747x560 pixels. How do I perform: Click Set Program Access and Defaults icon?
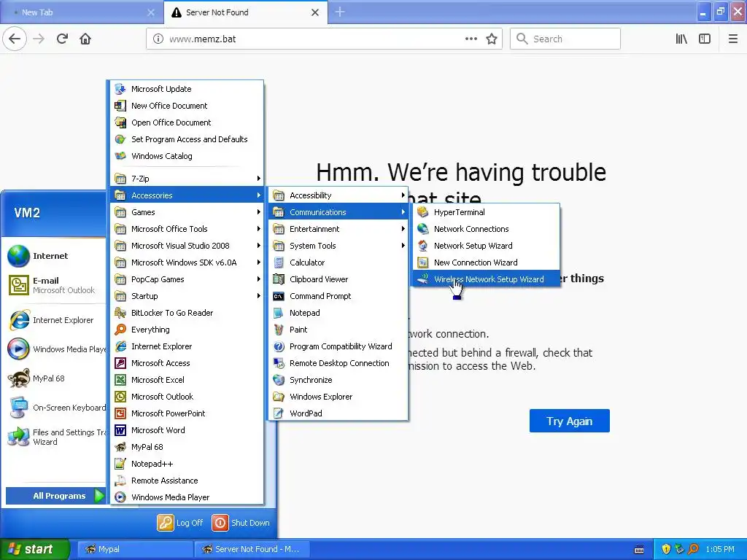[120, 139]
